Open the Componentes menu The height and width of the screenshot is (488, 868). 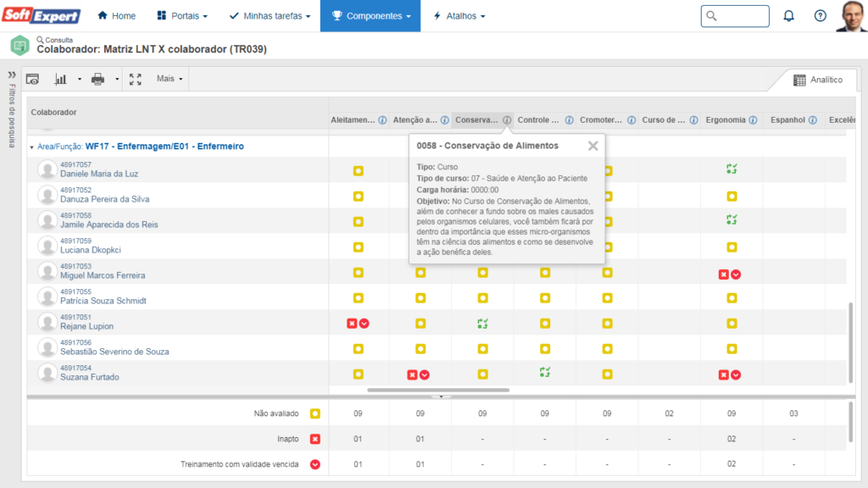[370, 16]
